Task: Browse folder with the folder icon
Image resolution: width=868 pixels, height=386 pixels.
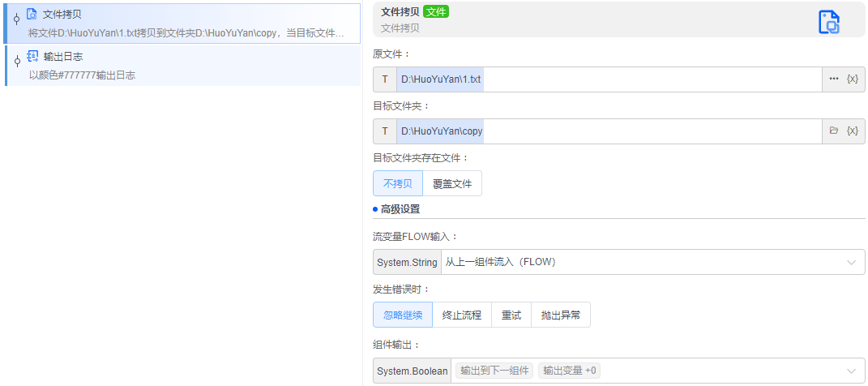Action: (834, 131)
